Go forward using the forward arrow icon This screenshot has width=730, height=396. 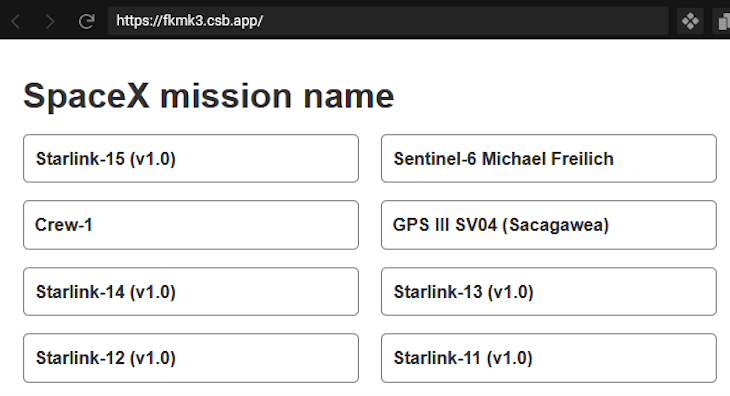tap(50, 21)
